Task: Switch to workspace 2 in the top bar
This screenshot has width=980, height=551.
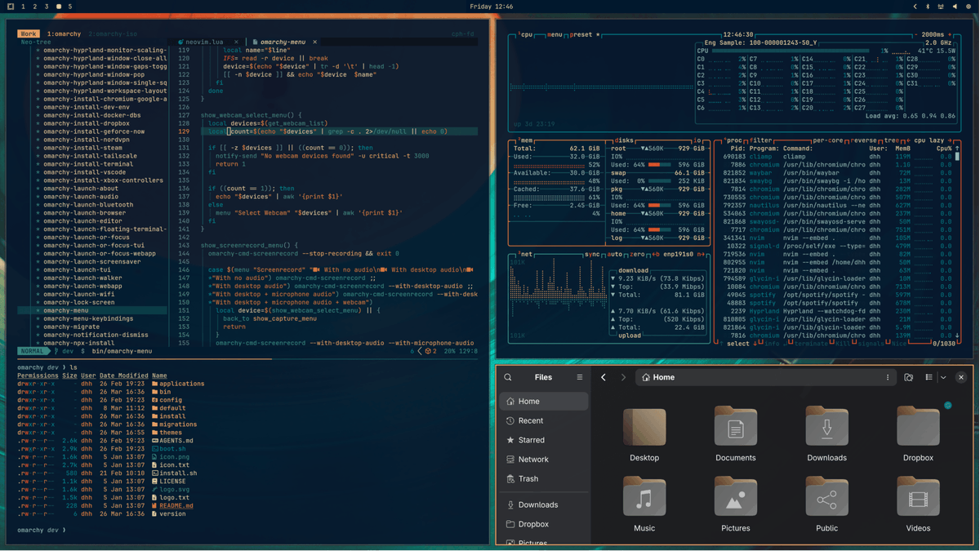Action: [x=34, y=7]
